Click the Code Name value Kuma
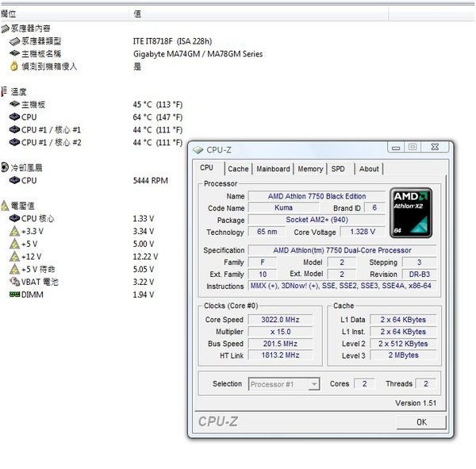 coord(283,208)
